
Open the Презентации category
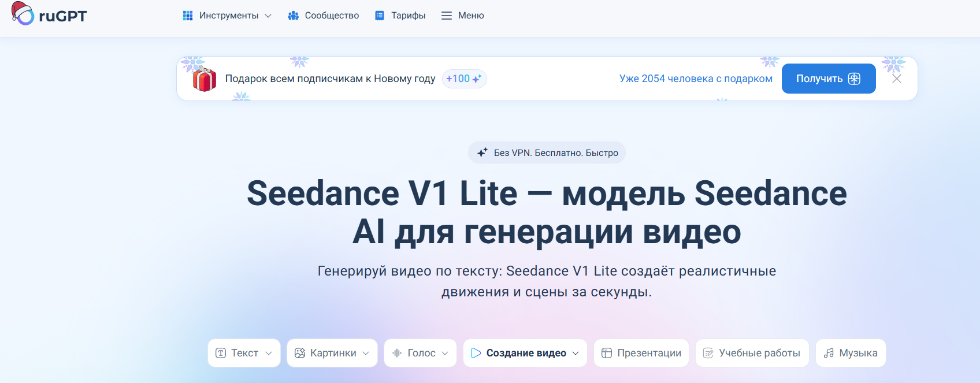tap(641, 353)
